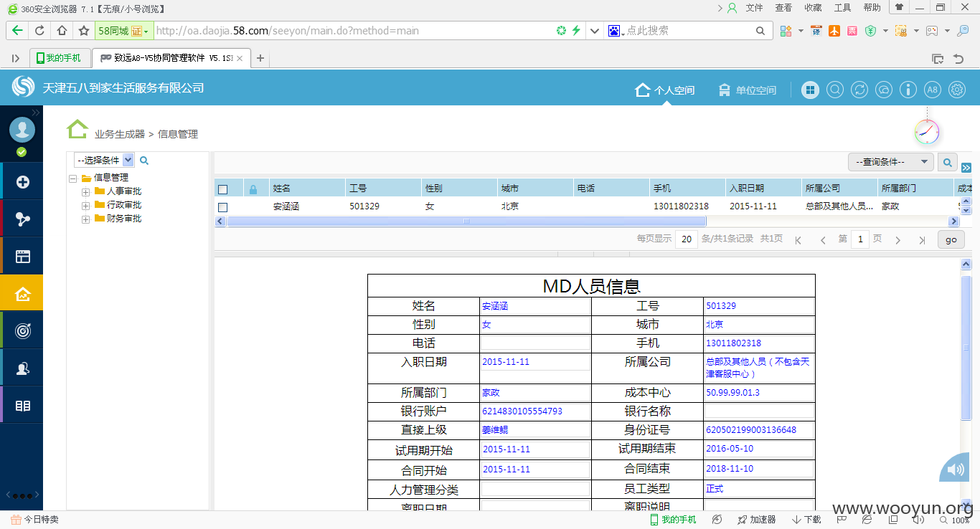Image resolution: width=980 pixels, height=529 pixels.
Task: Click the vertical scrollbar of the form panel
Action: click(966, 348)
